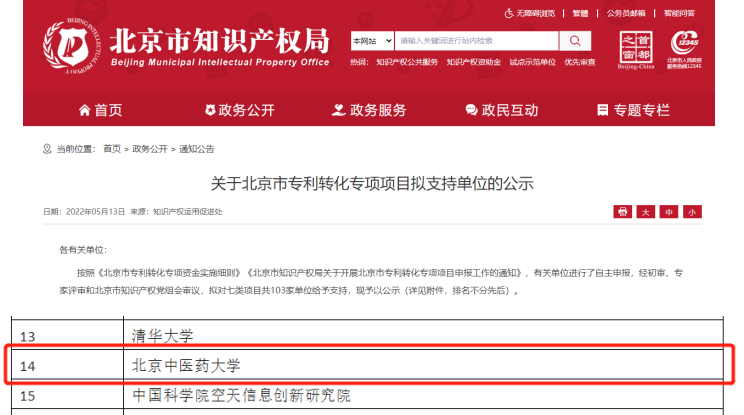Expand the 本网站 search scope dropdown

[370, 41]
